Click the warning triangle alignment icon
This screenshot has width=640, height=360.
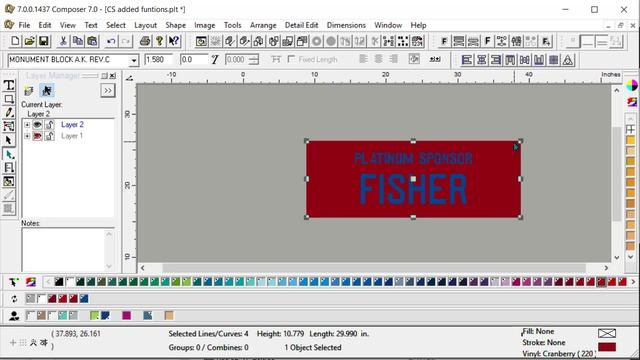coord(568,60)
